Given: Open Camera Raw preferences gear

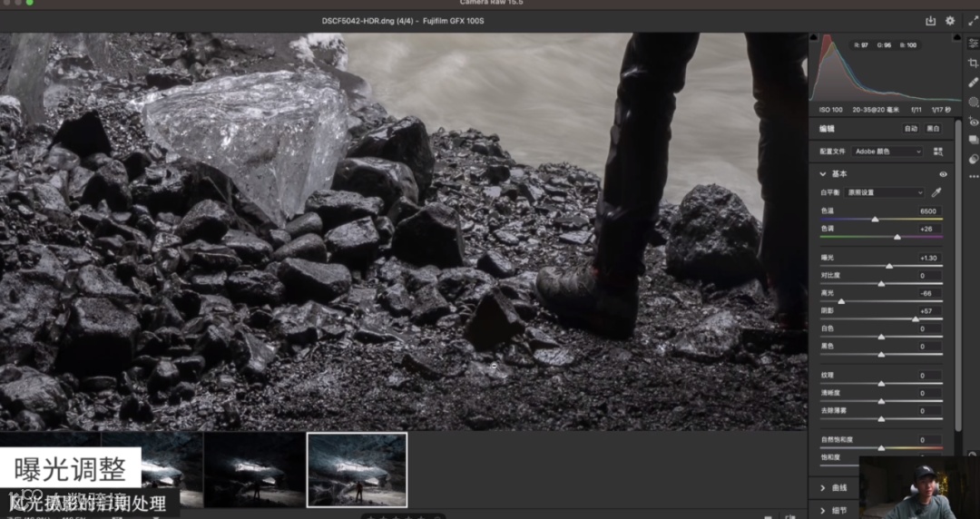Looking at the screenshot, I should [x=950, y=21].
